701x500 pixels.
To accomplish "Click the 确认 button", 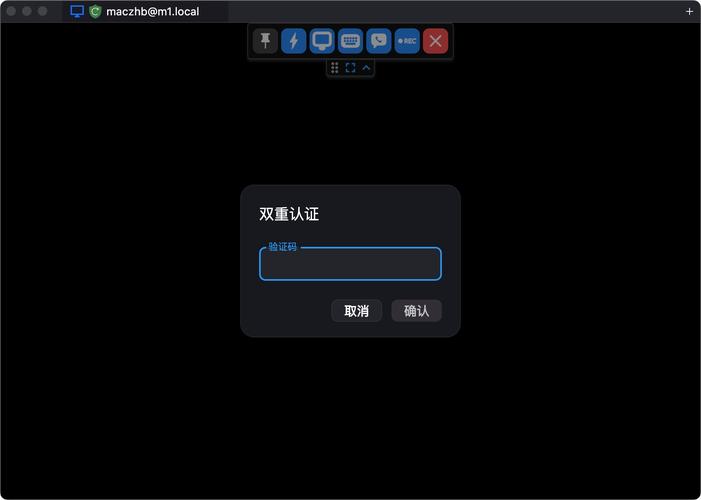I will pos(417,311).
